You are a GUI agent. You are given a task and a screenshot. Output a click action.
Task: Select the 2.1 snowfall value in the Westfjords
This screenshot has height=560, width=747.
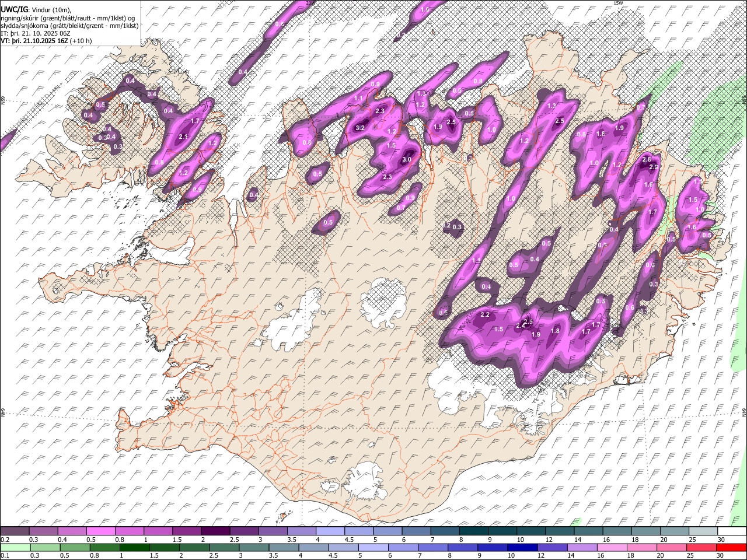[x=183, y=136]
